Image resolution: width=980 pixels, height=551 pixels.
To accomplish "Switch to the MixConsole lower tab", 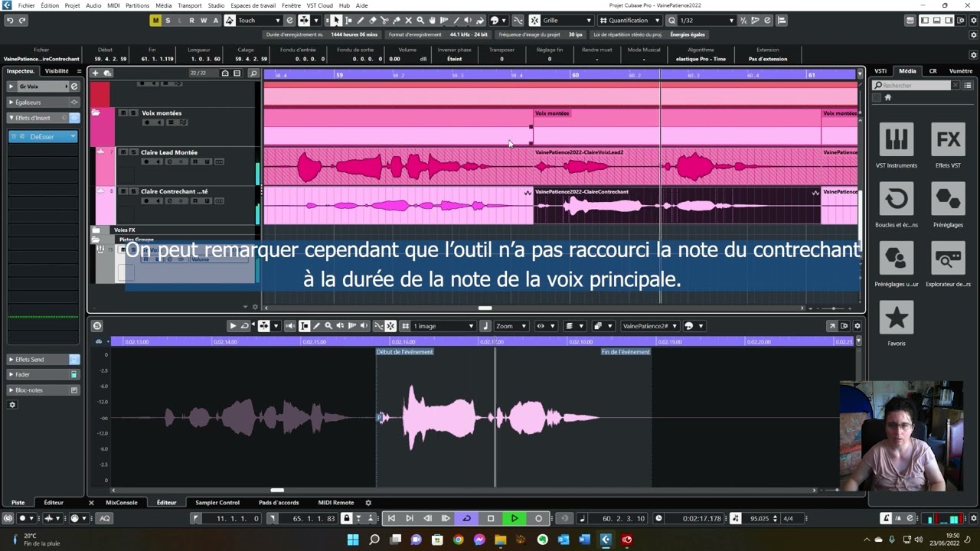I will tap(122, 503).
